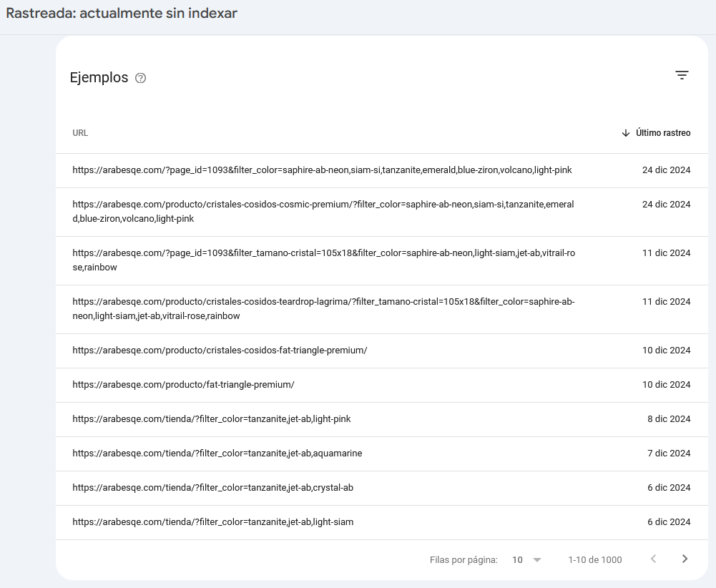Click the 1-10 de 1000 pagination text
Viewport: 716px width, 588px height.
point(595,559)
